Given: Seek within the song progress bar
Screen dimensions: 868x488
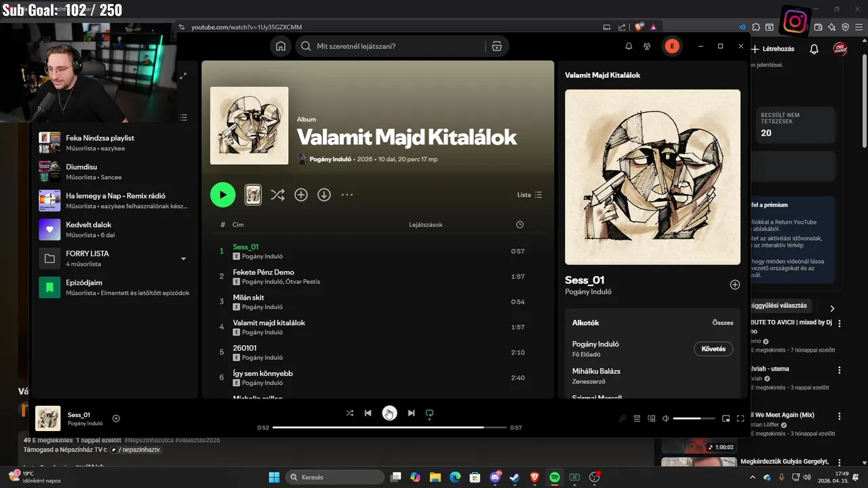Looking at the screenshot, I should tap(389, 428).
